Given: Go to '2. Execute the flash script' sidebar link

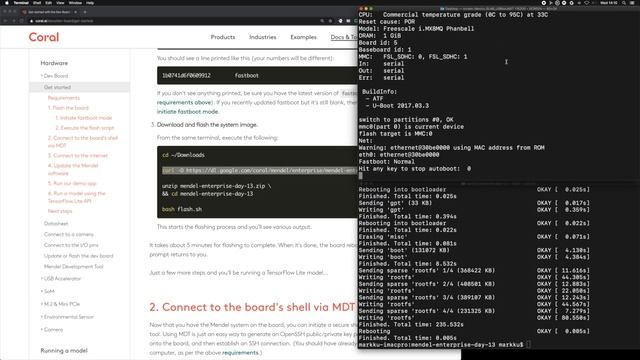Looking at the screenshot, I should [85, 128].
